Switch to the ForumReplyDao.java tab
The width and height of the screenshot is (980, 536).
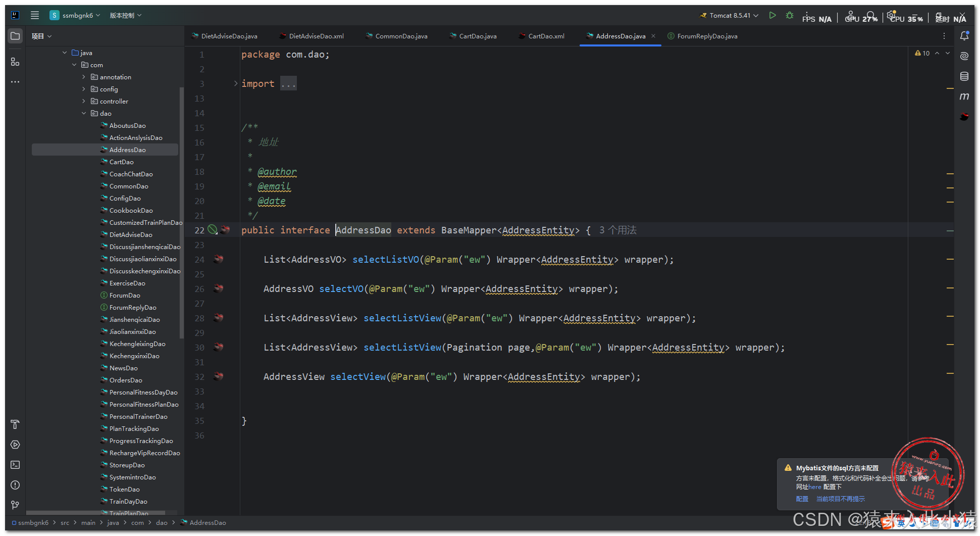702,36
